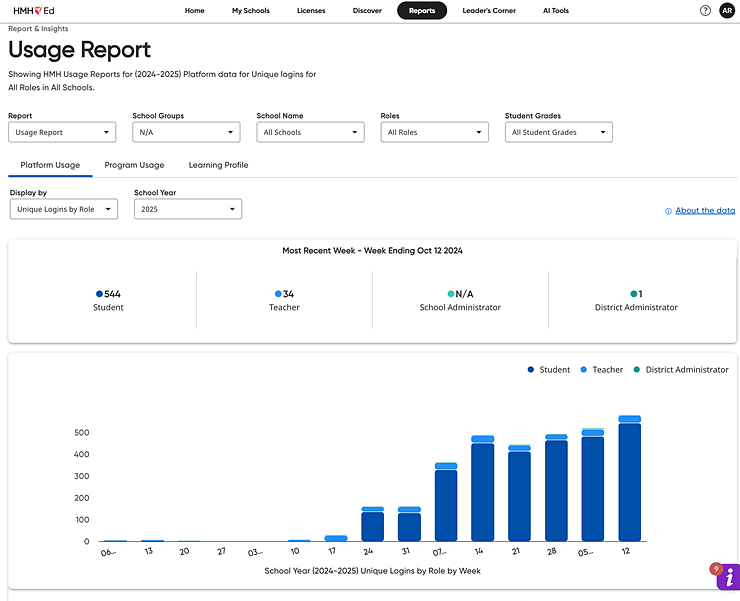The height and width of the screenshot is (601, 740).
Task: Open the About the data link
Action: coord(705,211)
